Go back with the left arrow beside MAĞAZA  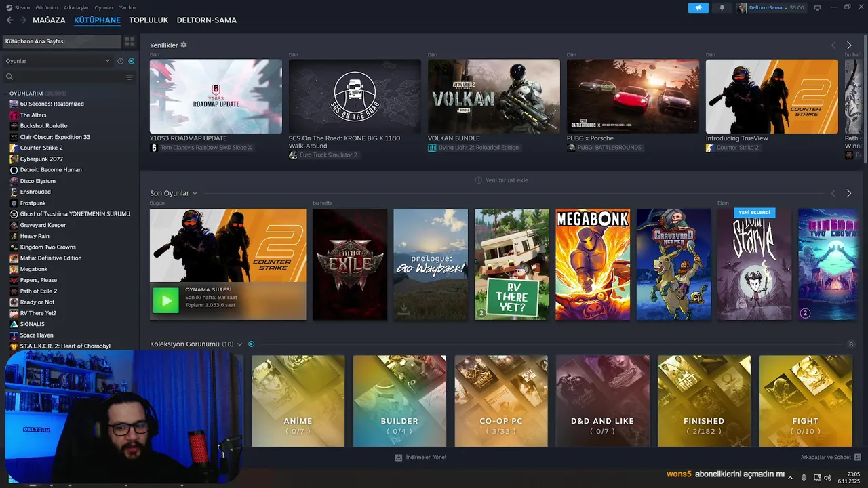[x=9, y=20]
